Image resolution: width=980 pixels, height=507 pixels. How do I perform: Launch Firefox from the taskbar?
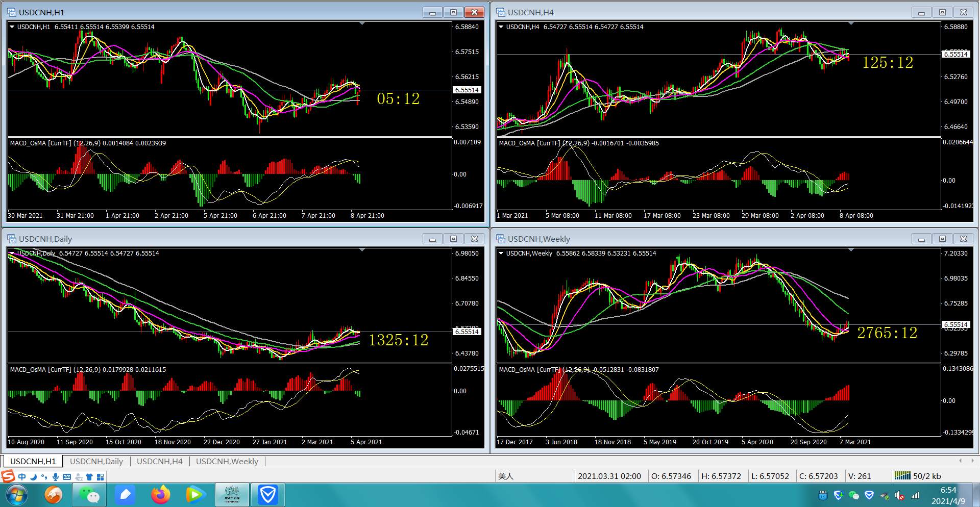pos(161,495)
